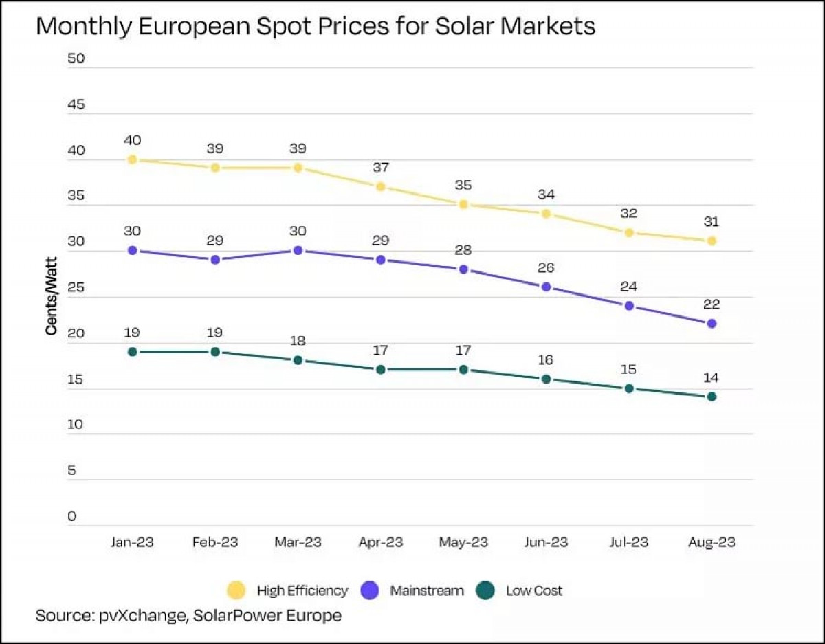This screenshot has height=644, width=825.
Task: Click the Aug-23 x-axis label
Action: point(712,542)
